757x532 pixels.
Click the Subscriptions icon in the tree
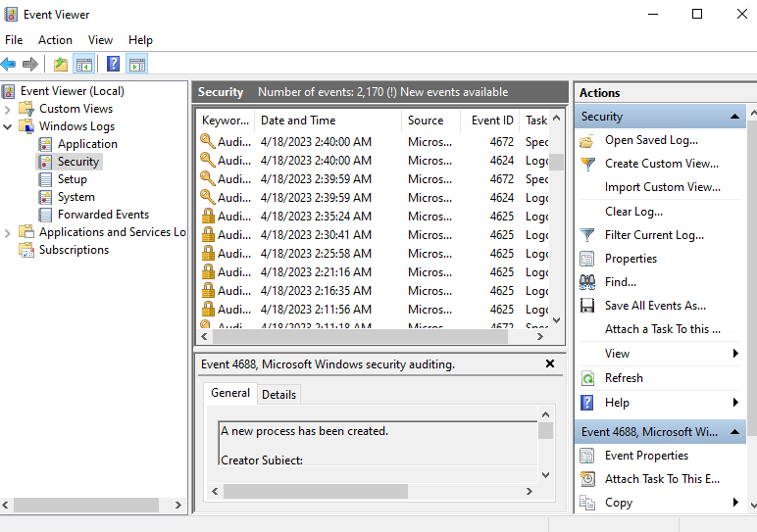coord(26,250)
